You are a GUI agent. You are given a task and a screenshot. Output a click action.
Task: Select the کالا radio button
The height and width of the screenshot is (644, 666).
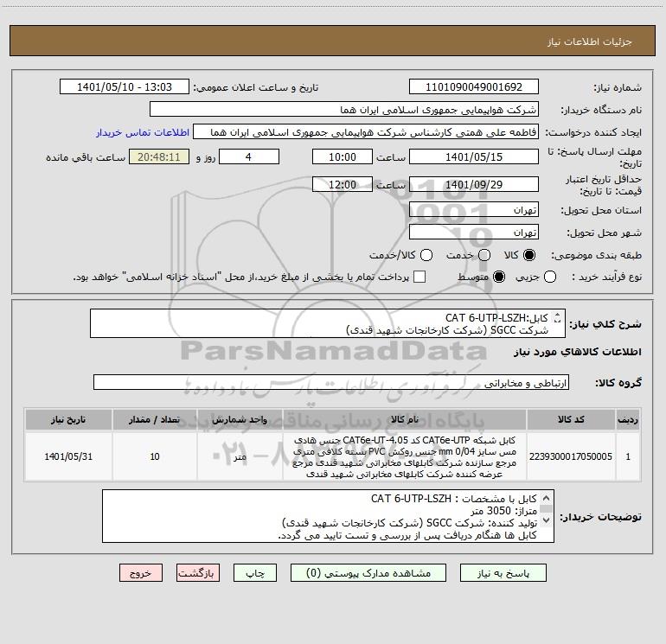point(529,255)
